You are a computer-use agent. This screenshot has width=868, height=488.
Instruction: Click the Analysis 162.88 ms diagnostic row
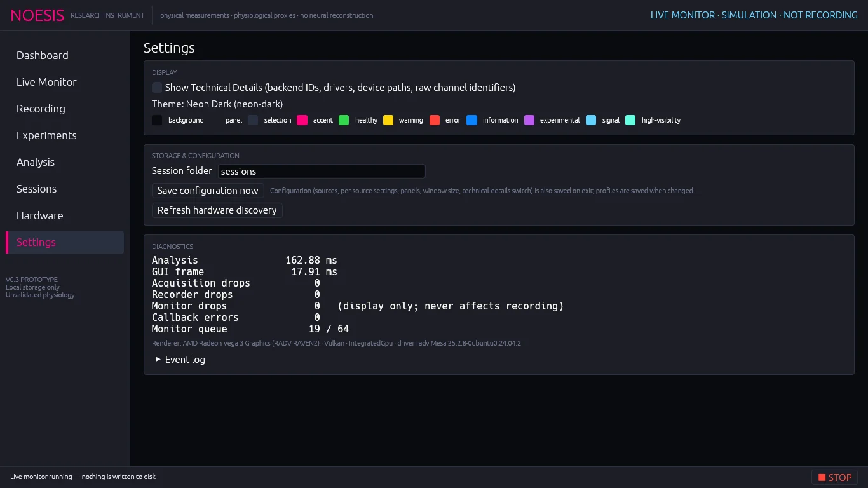click(x=245, y=260)
